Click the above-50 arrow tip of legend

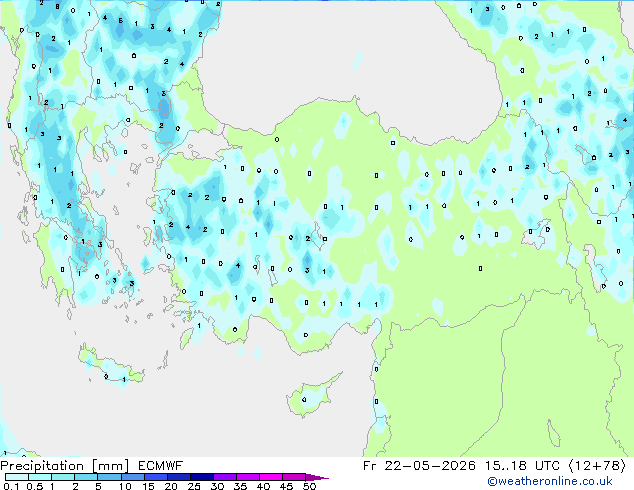pos(317,477)
